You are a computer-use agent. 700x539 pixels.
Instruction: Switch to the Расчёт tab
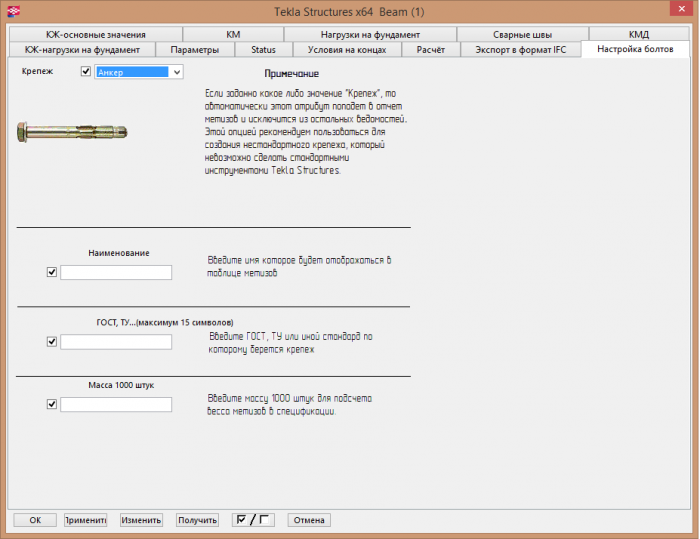[431, 50]
